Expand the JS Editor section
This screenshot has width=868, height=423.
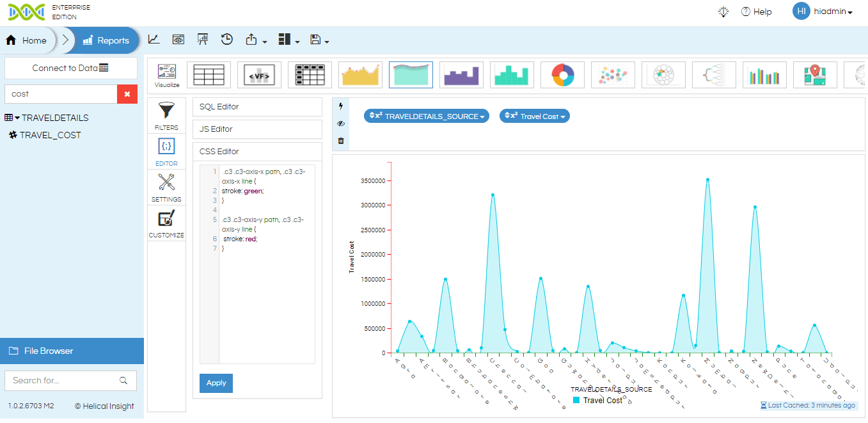257,129
